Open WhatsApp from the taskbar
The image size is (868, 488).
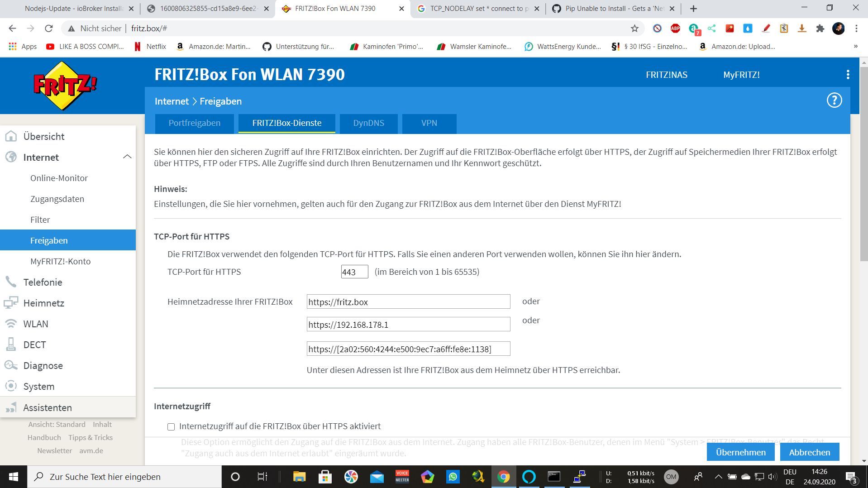tap(453, 477)
